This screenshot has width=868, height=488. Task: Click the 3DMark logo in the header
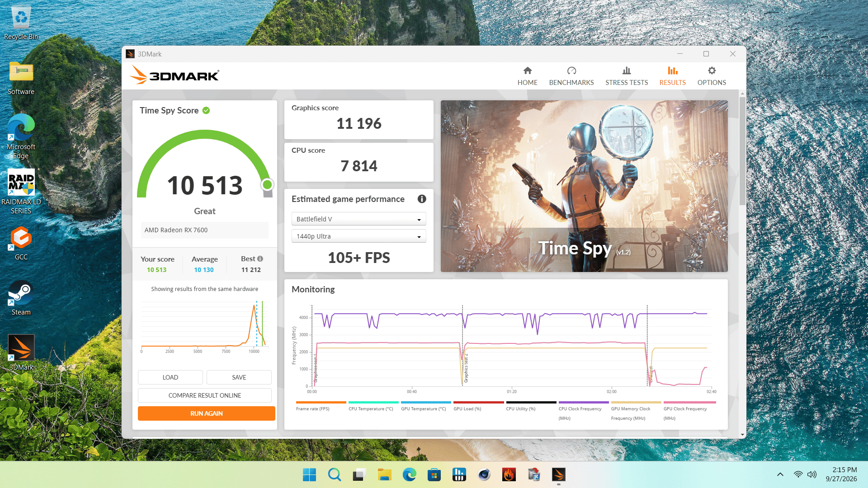(x=175, y=75)
